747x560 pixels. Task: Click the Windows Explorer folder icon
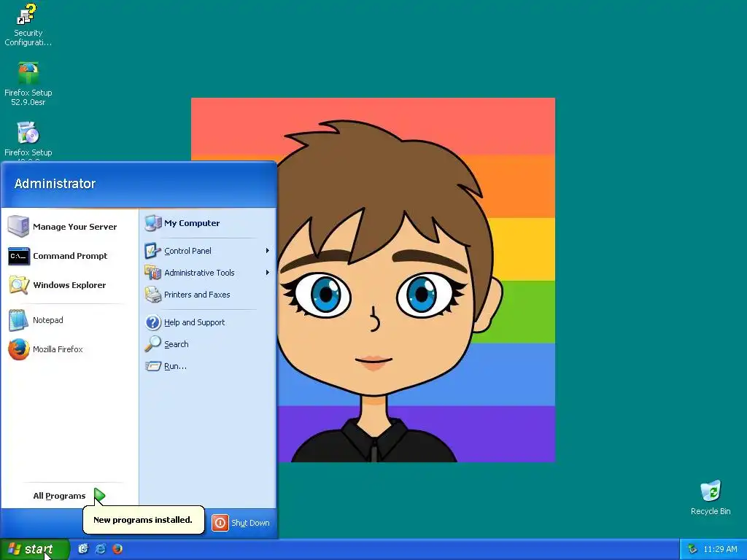(18, 285)
